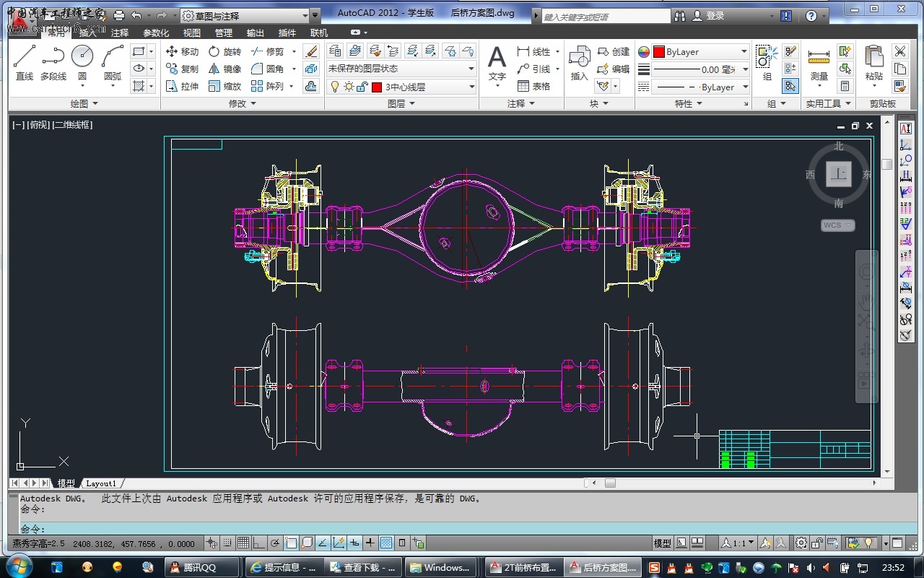Toggle Lineweight display in status bar
This screenshot has height=578, width=924.
coord(370,543)
